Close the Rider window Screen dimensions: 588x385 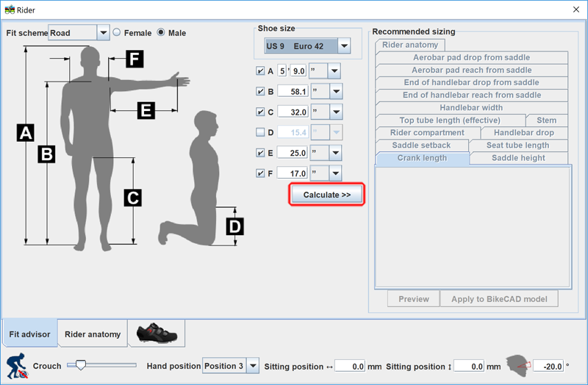point(576,10)
